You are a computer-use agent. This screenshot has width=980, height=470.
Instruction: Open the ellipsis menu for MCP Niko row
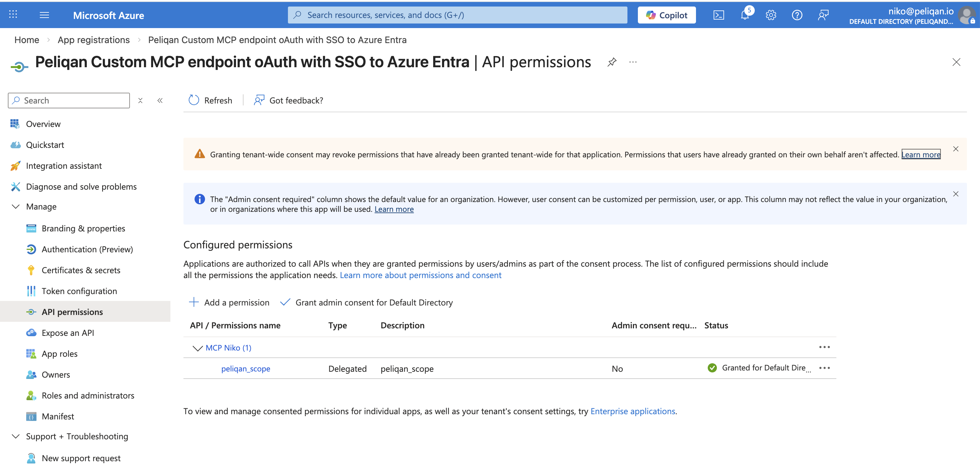[x=824, y=347]
